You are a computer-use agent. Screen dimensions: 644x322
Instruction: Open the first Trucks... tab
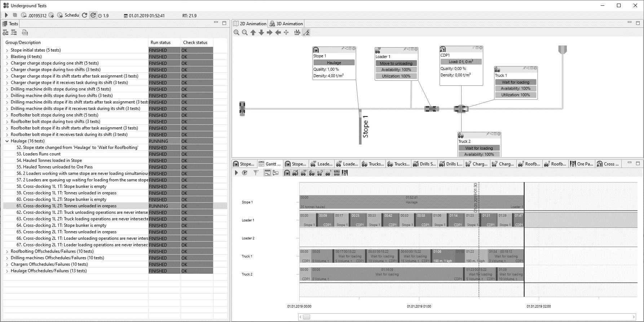pyautogui.click(x=373, y=164)
